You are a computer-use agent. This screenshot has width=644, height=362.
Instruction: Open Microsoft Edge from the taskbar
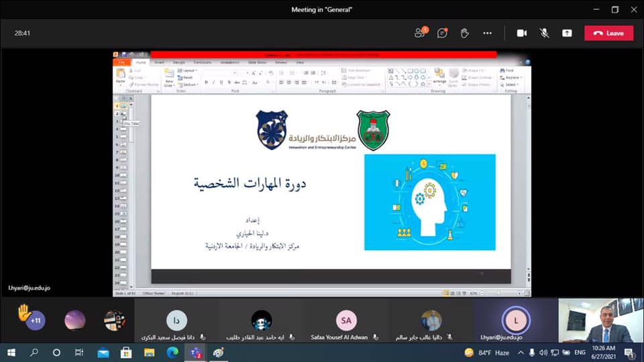[x=172, y=353]
